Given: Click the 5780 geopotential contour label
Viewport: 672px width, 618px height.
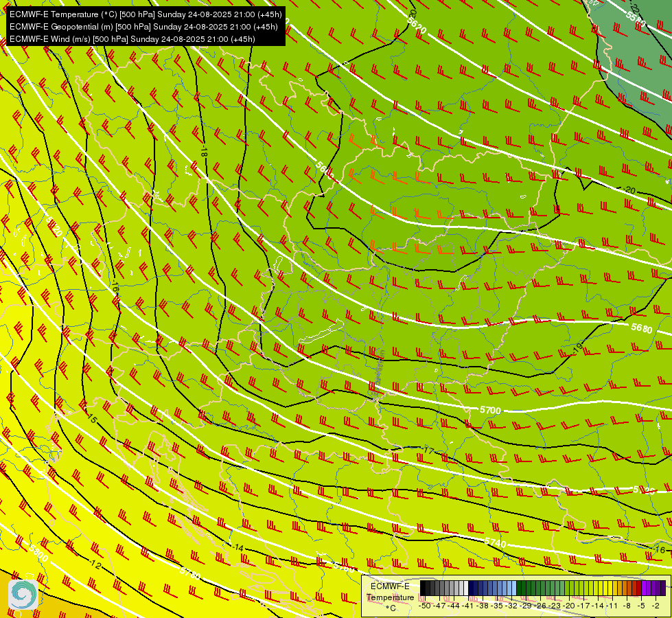Looking at the screenshot, I should click(x=190, y=573).
